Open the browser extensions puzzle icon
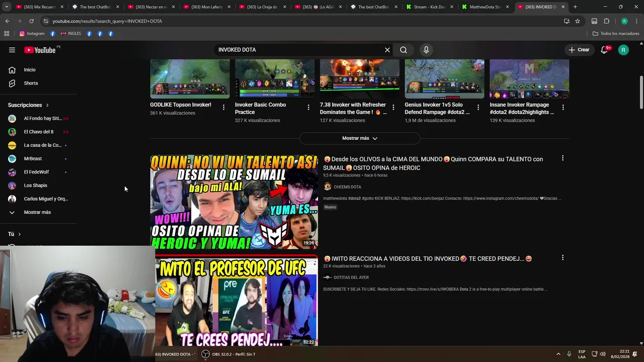 (x=607, y=21)
